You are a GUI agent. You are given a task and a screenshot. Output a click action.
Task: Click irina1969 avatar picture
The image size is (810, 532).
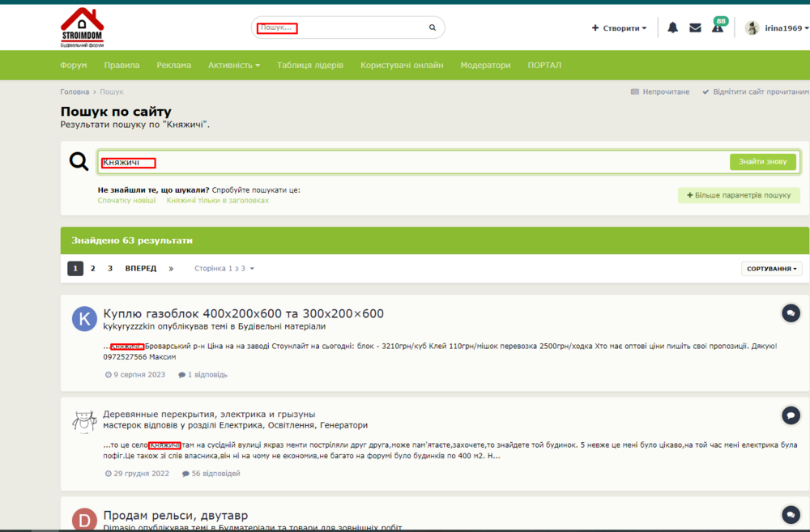[x=752, y=28]
